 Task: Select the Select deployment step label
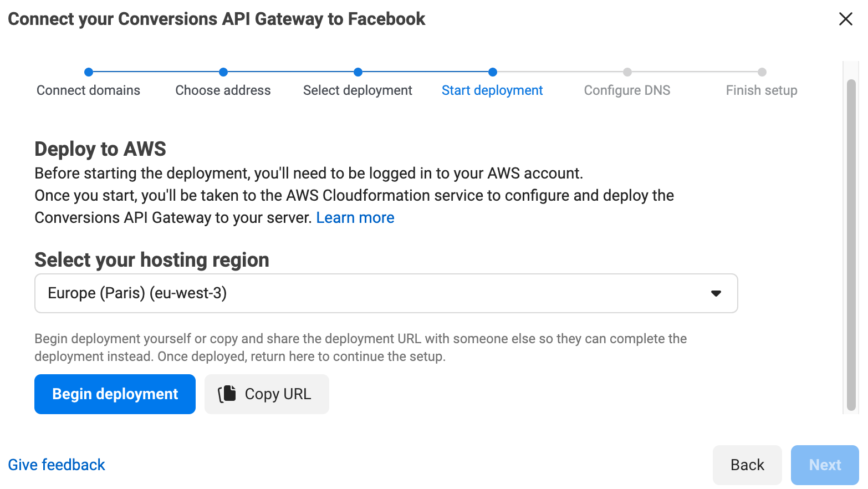click(358, 90)
